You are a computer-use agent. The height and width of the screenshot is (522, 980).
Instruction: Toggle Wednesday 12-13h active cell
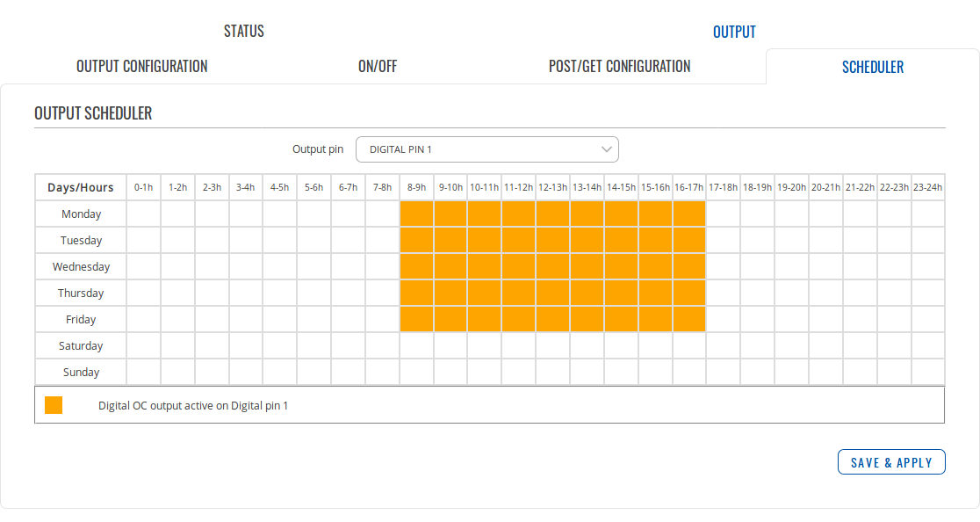tap(552, 266)
